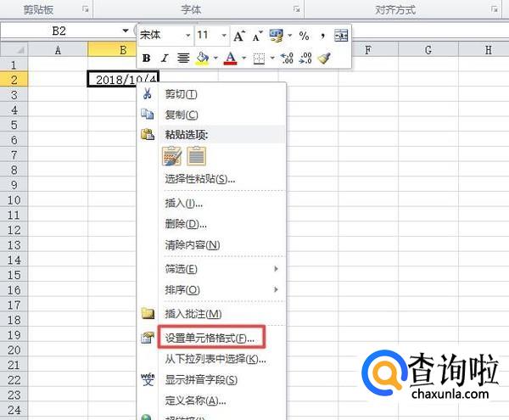
Task: Click the select-all corner button
Action: pos(14,50)
